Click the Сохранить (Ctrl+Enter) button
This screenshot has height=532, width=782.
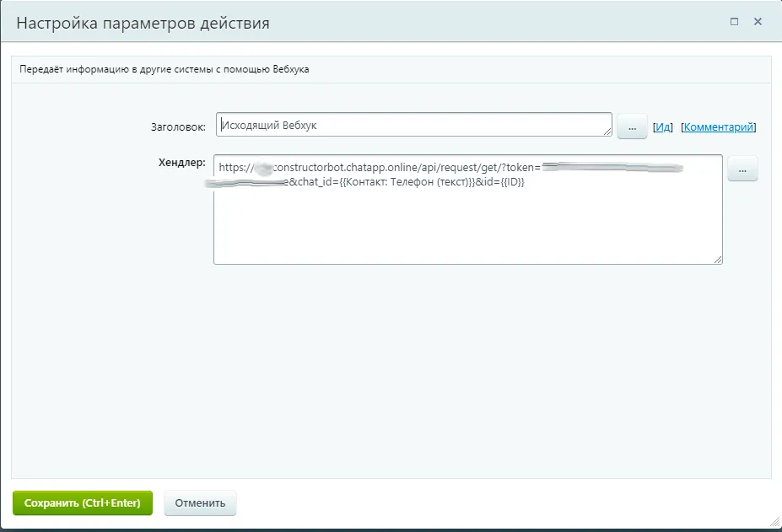pos(83,502)
